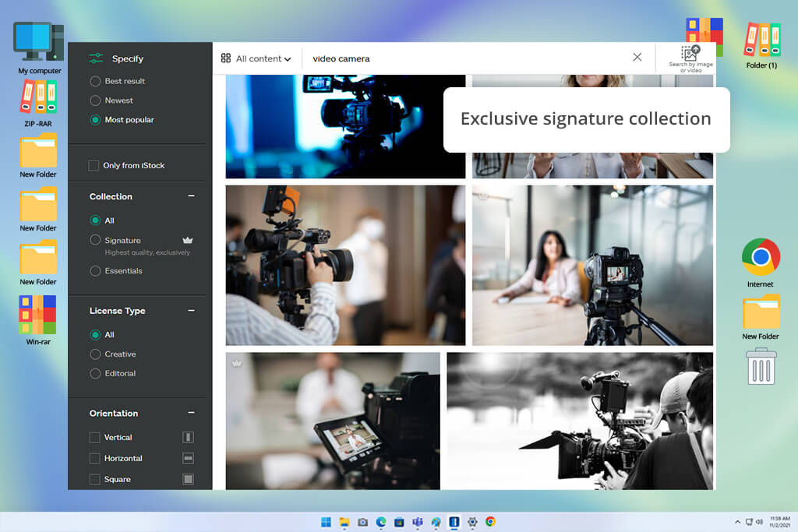Click the taskbar clock and date
798x532 pixels.
click(779, 522)
